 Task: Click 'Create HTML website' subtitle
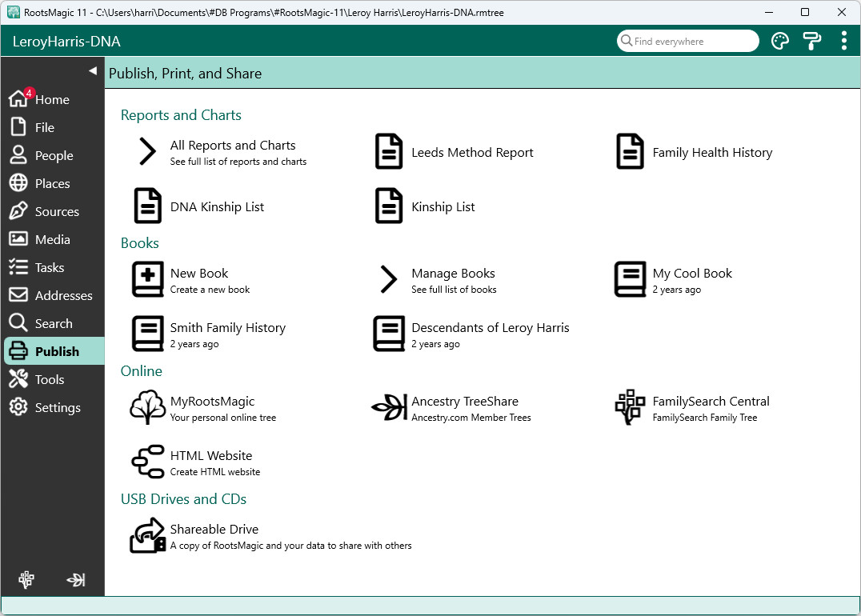(x=215, y=472)
